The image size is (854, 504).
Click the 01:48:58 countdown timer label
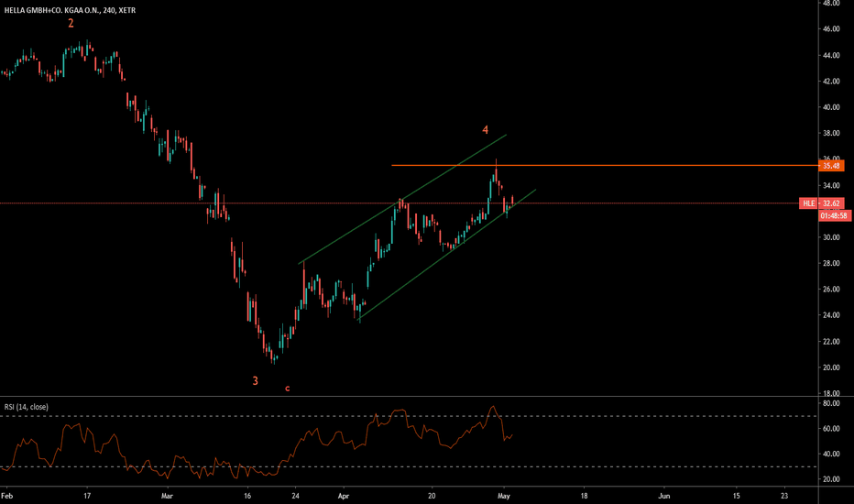click(x=835, y=215)
